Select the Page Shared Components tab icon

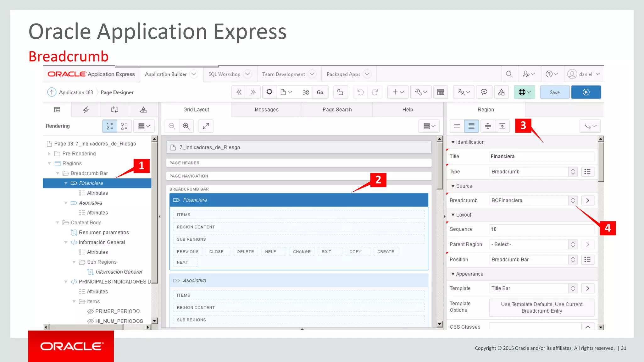point(143,110)
